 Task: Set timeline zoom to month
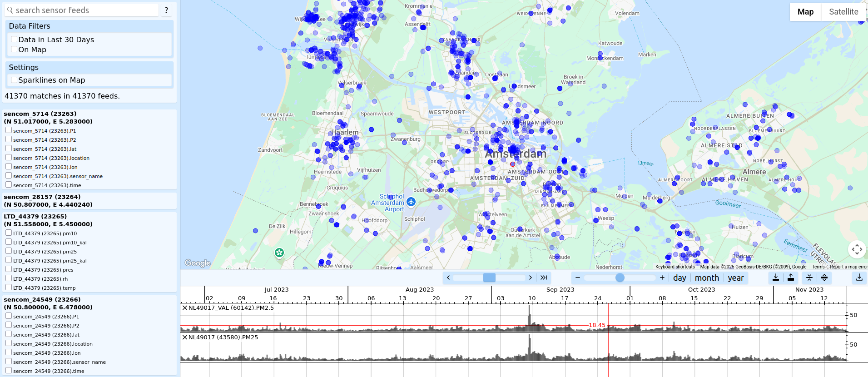(707, 278)
